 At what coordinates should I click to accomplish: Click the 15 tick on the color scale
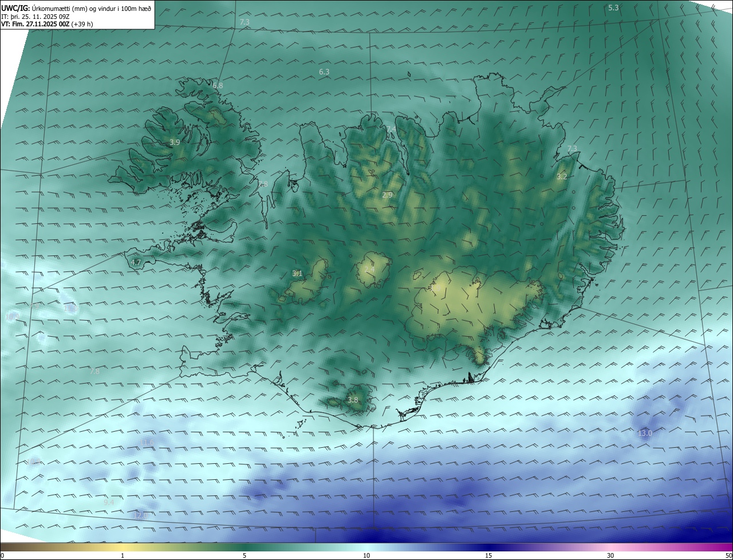click(488, 555)
